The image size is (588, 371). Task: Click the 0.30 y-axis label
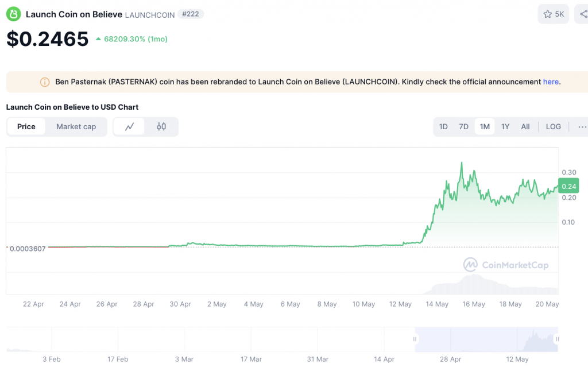coord(569,172)
